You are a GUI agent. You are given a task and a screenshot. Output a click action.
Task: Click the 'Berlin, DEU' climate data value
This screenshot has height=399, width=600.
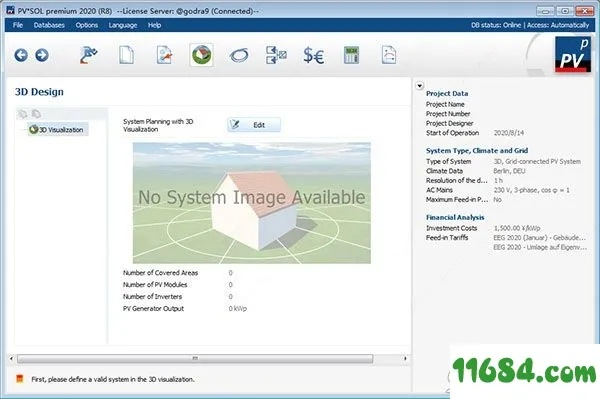[x=509, y=171]
